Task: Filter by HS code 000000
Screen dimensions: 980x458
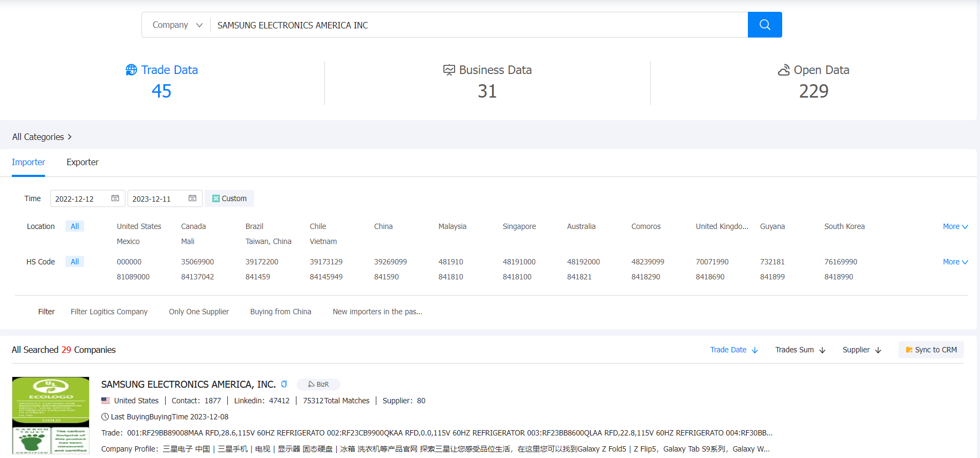Action: (129, 262)
